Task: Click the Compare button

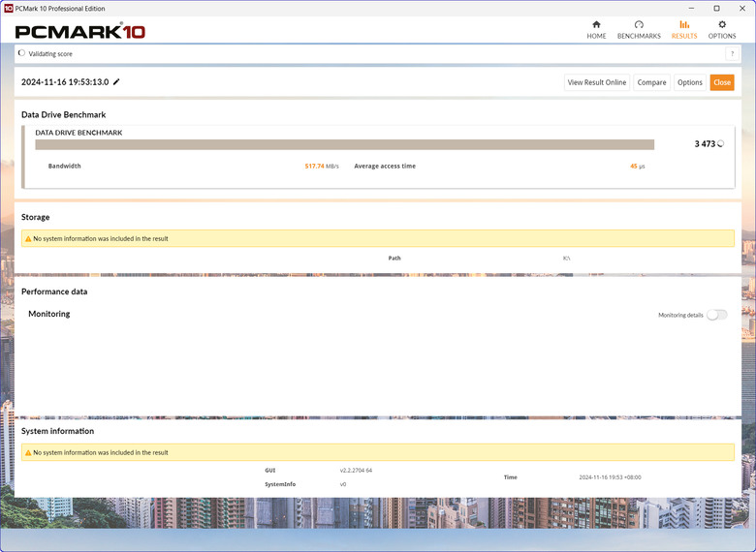Action: tap(651, 82)
